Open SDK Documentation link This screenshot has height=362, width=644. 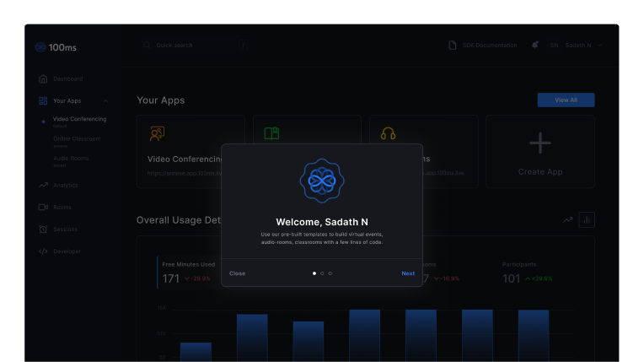490,46
